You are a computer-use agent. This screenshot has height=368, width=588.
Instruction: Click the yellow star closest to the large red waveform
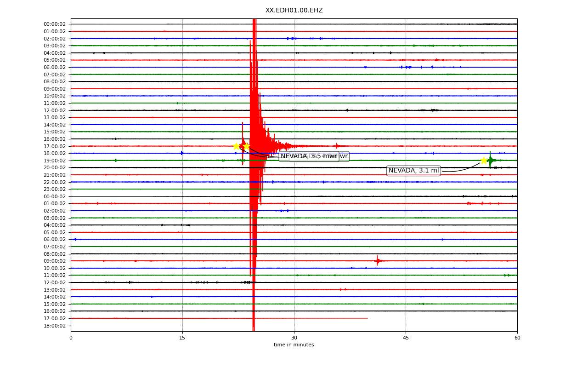click(x=246, y=146)
